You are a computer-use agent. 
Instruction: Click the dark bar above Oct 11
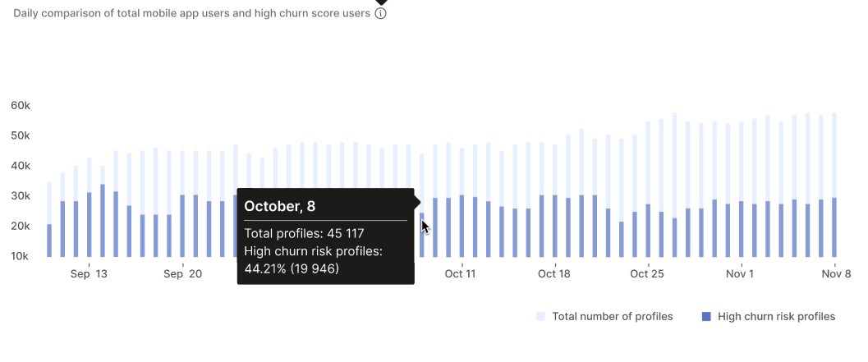point(462,227)
